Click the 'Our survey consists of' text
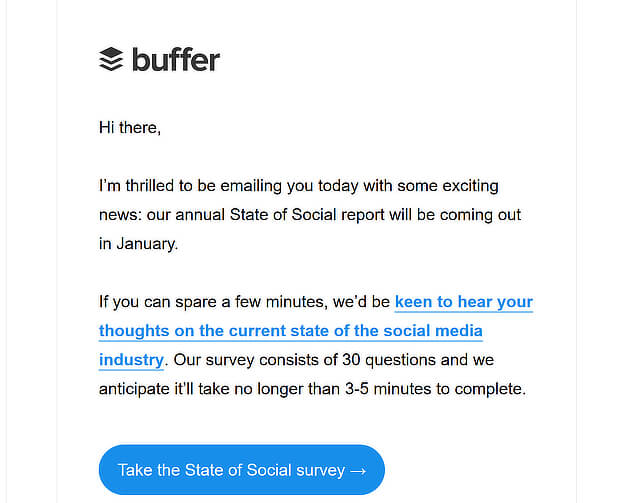Image resolution: width=620 pixels, height=503 pixels. [255, 360]
